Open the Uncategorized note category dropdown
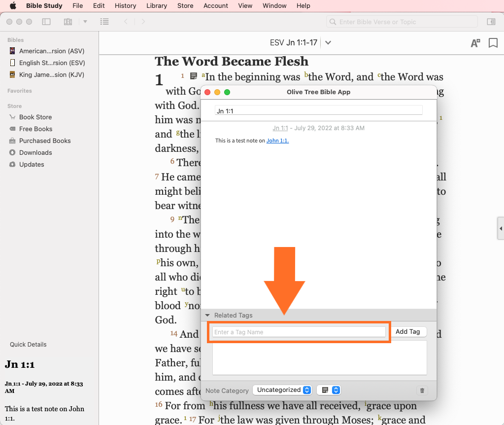This screenshot has width=504, height=425. point(283,390)
